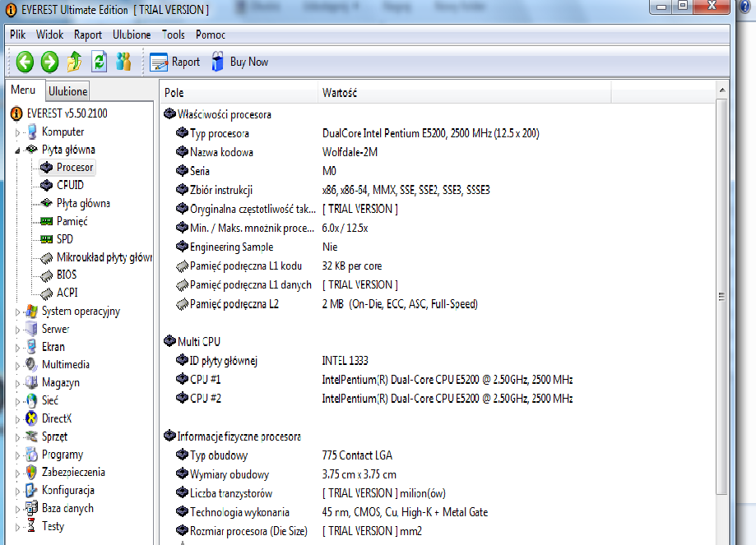Click the Wartość column header
756x545 pixels.
(x=464, y=93)
